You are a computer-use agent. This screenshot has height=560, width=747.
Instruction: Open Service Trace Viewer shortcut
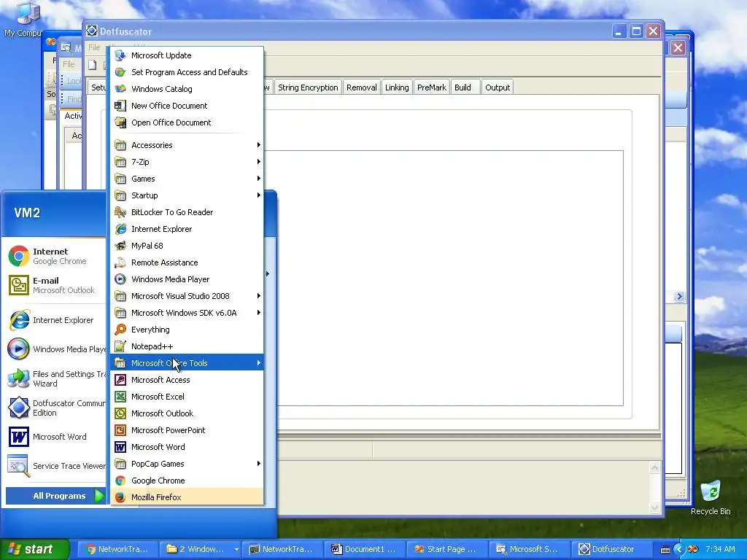(x=55, y=466)
